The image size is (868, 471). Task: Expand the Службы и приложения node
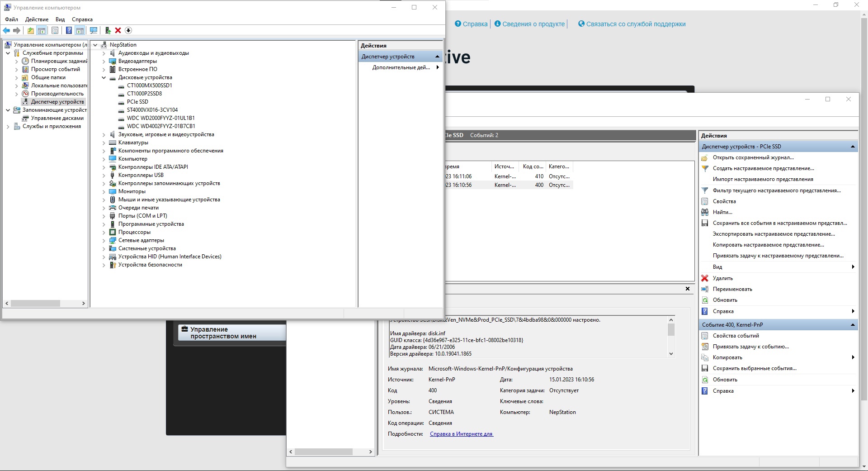pos(8,127)
